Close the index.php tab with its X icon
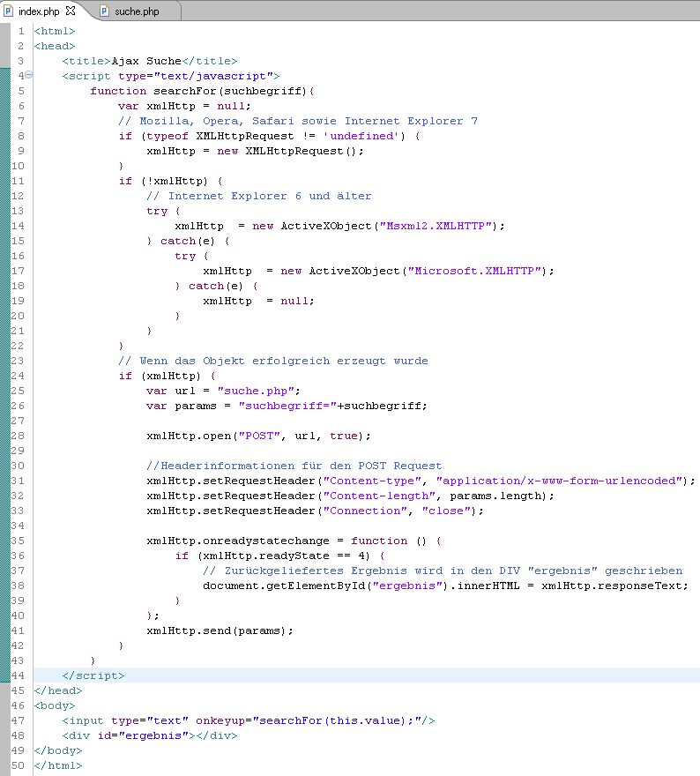Screen dimensions: 700x776 (71, 10)
